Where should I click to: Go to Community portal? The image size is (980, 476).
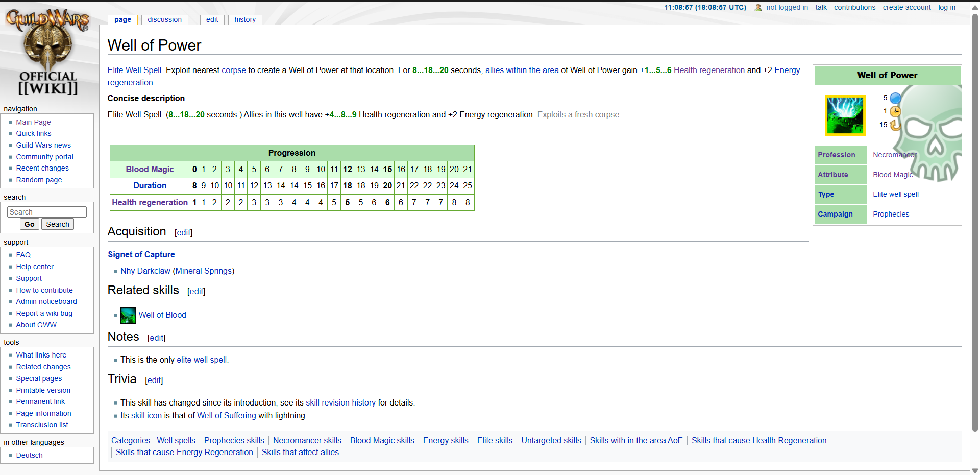[44, 157]
